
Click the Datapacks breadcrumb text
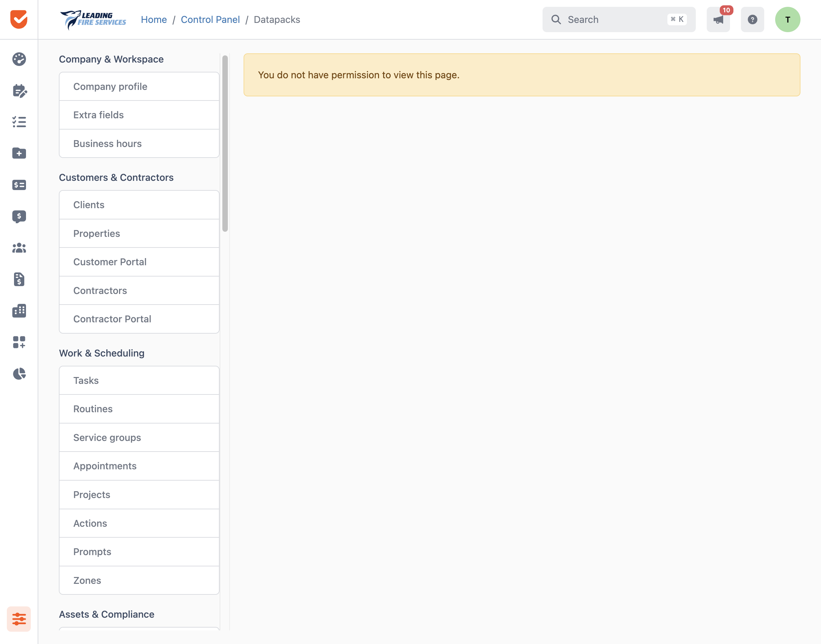coord(276,19)
